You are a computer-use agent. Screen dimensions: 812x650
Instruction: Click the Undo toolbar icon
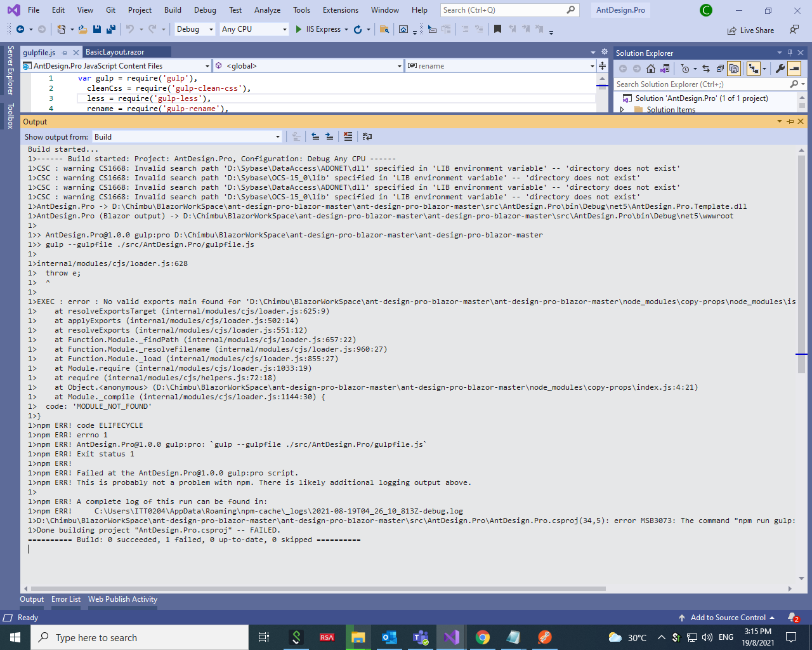click(131, 29)
